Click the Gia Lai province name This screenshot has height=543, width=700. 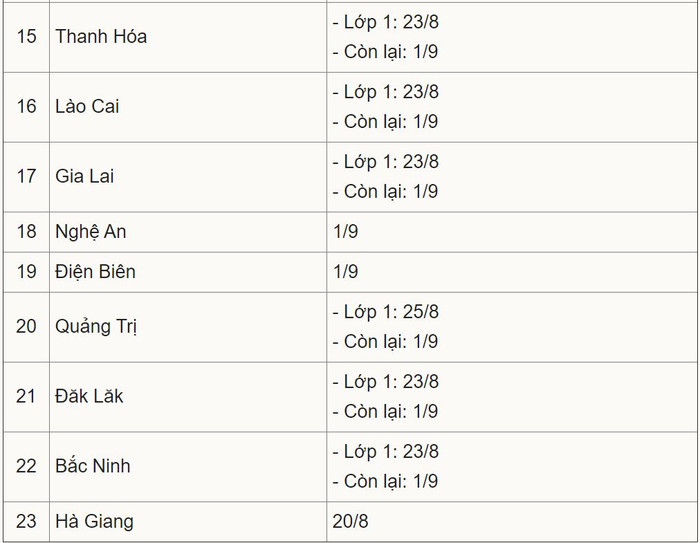click(x=85, y=176)
